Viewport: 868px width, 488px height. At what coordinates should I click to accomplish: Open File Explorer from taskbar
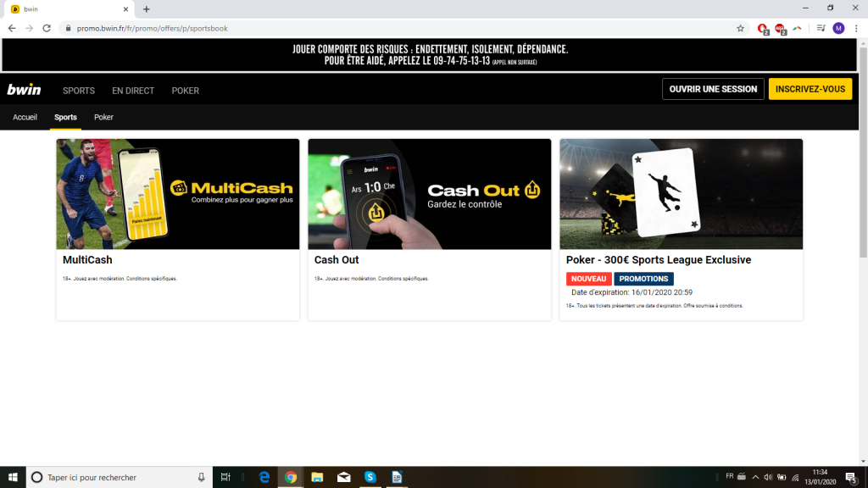(317, 477)
